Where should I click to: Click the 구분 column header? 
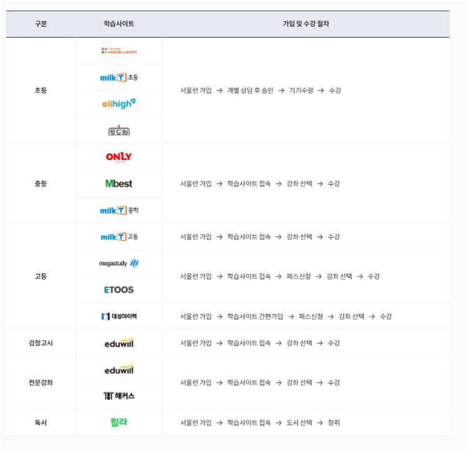coord(41,24)
